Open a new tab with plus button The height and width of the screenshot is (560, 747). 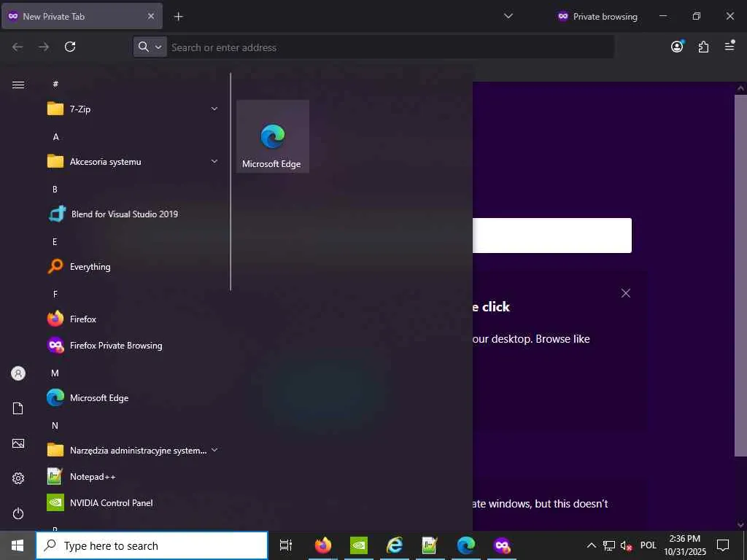point(178,17)
